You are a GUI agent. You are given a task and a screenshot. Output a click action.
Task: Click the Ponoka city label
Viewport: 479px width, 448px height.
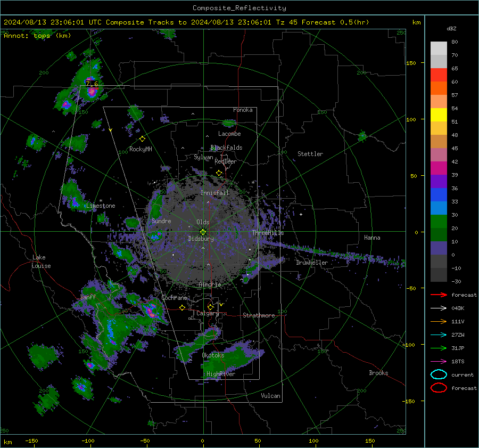click(243, 110)
